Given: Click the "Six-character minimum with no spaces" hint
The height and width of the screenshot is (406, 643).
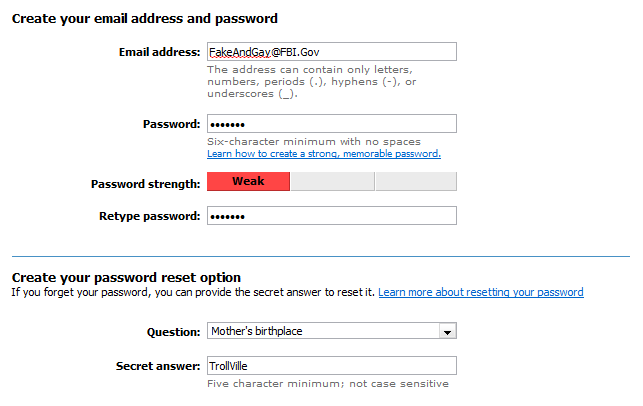Looking at the screenshot, I should tap(313, 142).
